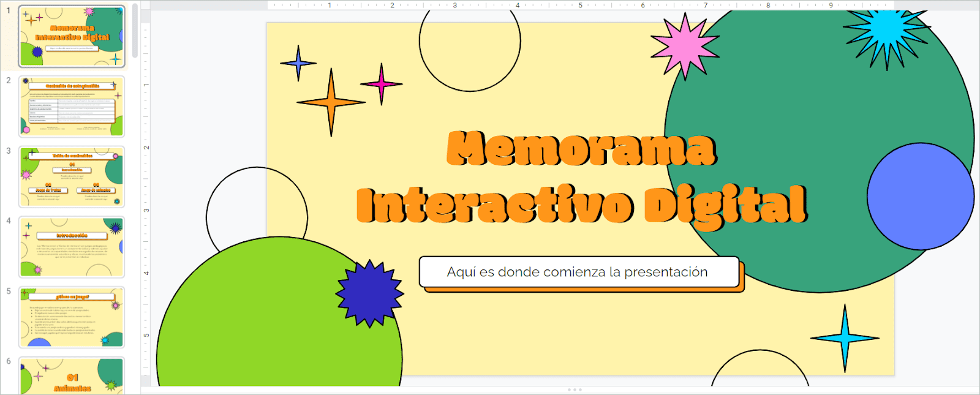Click the filmstrip vertical scrollbar
This screenshot has width=980, height=395.
[x=135, y=31]
